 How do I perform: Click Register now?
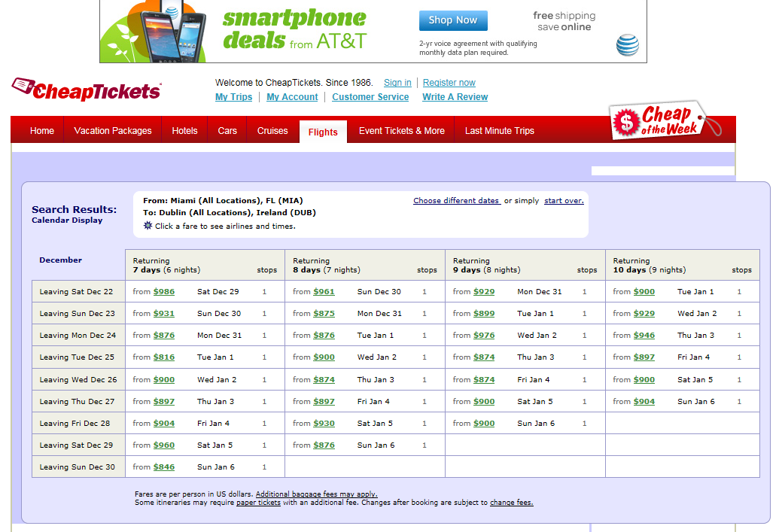pyautogui.click(x=449, y=83)
